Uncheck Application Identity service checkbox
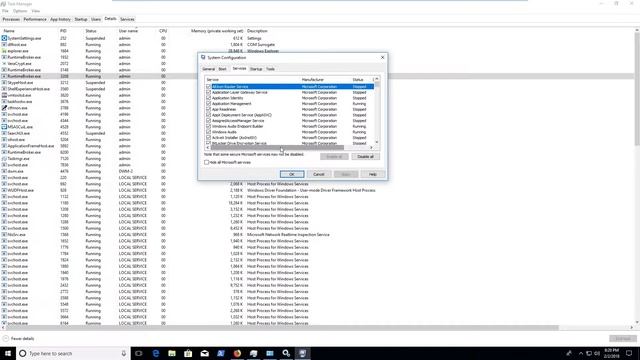Image resolution: width=640 pixels, height=360 pixels. click(x=209, y=98)
